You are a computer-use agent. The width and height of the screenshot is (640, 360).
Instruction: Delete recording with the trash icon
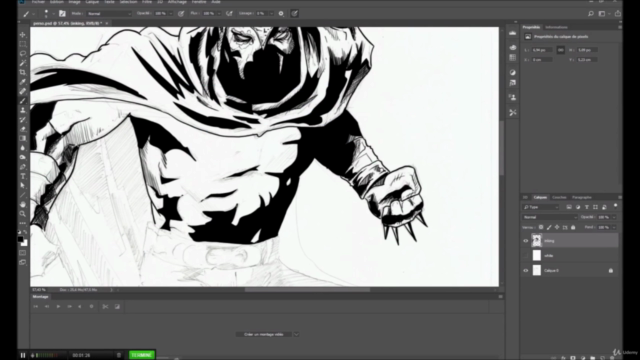(x=119, y=355)
